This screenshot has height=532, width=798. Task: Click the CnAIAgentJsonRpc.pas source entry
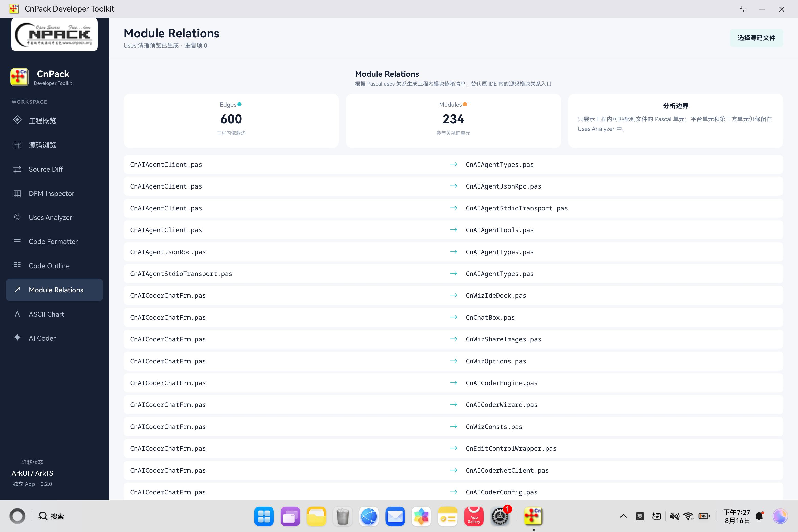click(168, 252)
